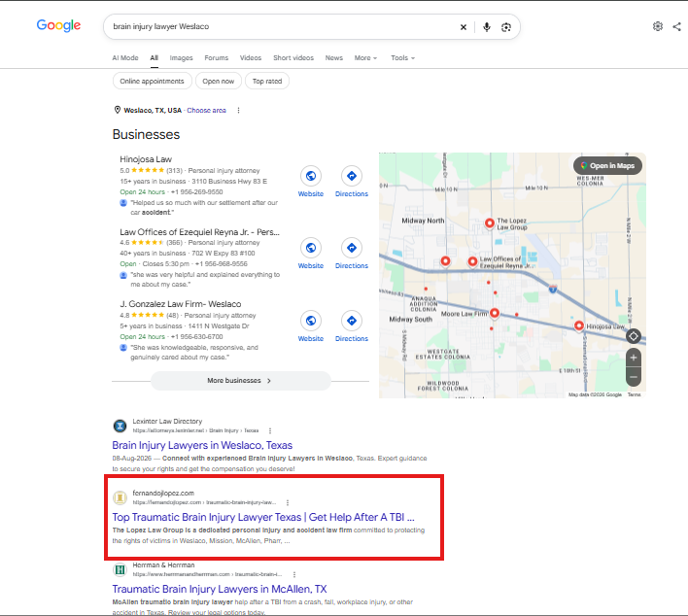The height and width of the screenshot is (616, 688).
Task: Click Law Offices of Ezequiel Reyna map pin
Action: click(x=472, y=261)
